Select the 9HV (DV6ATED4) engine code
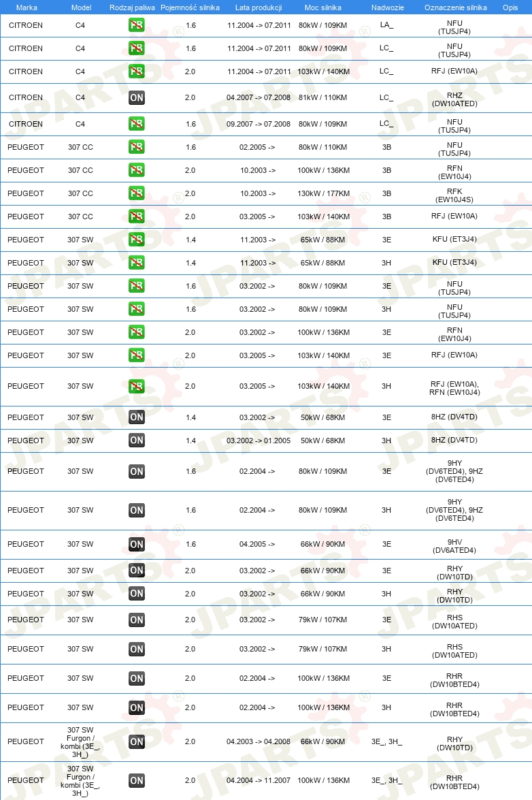The height and width of the screenshot is (800, 532). point(454,547)
